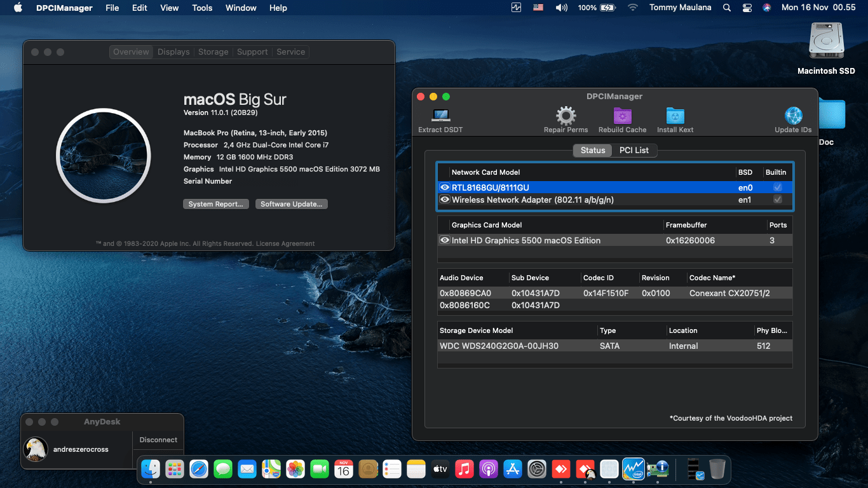Screen dimensions: 868x488
Task: Toggle the eye next to Intel HD Graphics 5500
Action: pos(444,240)
